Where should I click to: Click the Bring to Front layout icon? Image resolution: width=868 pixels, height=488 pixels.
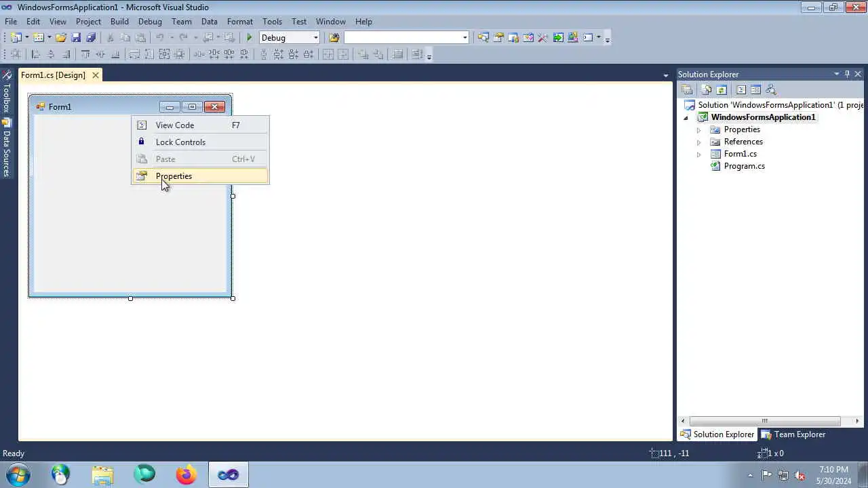[x=363, y=55]
